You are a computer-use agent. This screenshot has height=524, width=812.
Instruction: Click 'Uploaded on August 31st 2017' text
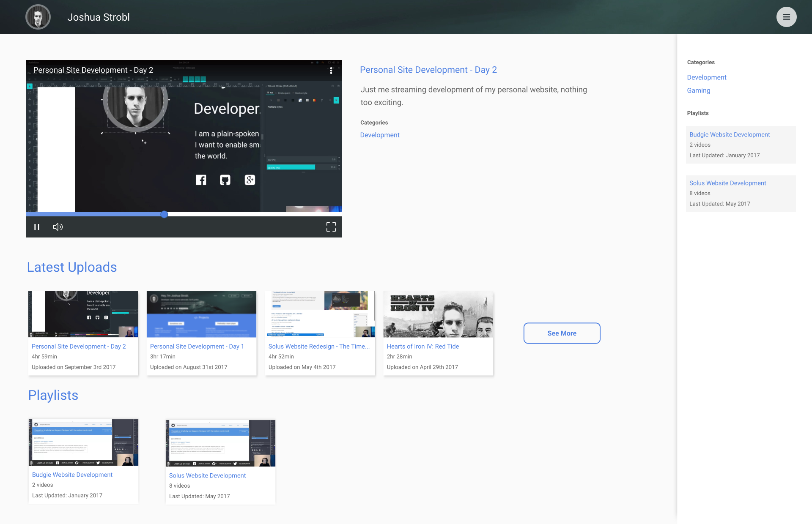click(x=189, y=367)
